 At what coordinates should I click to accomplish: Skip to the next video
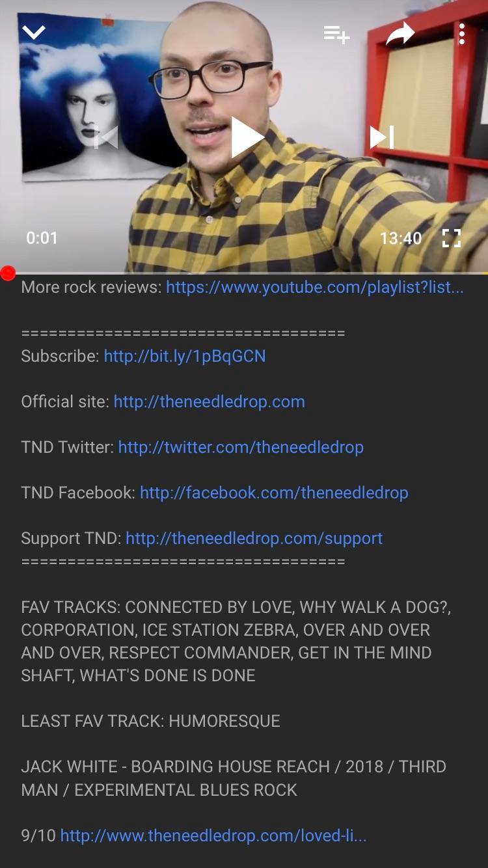pyautogui.click(x=382, y=137)
